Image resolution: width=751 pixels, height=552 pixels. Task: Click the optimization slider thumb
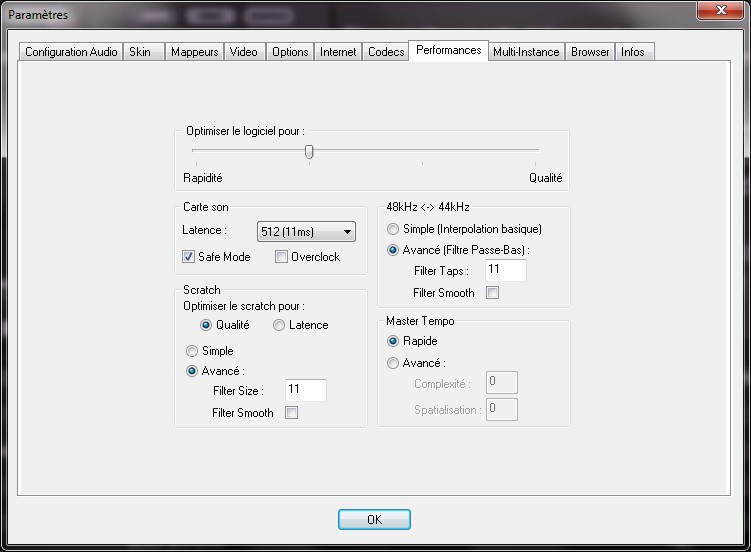309,152
